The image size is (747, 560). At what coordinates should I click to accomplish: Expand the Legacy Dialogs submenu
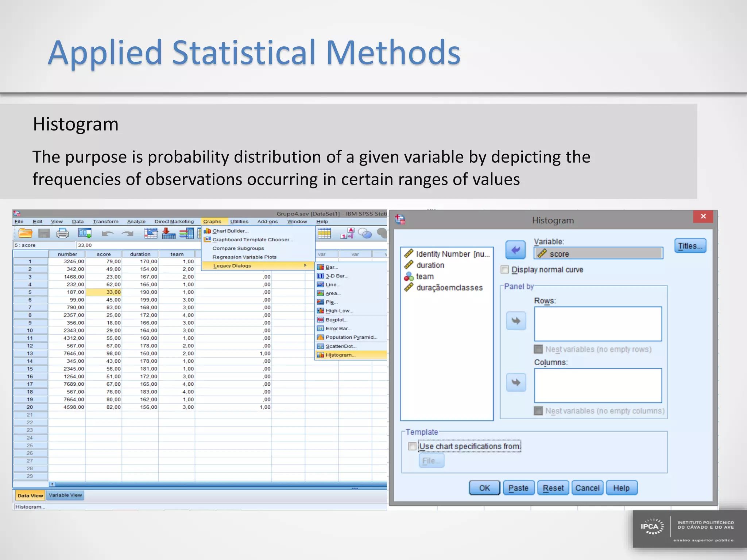258,266
